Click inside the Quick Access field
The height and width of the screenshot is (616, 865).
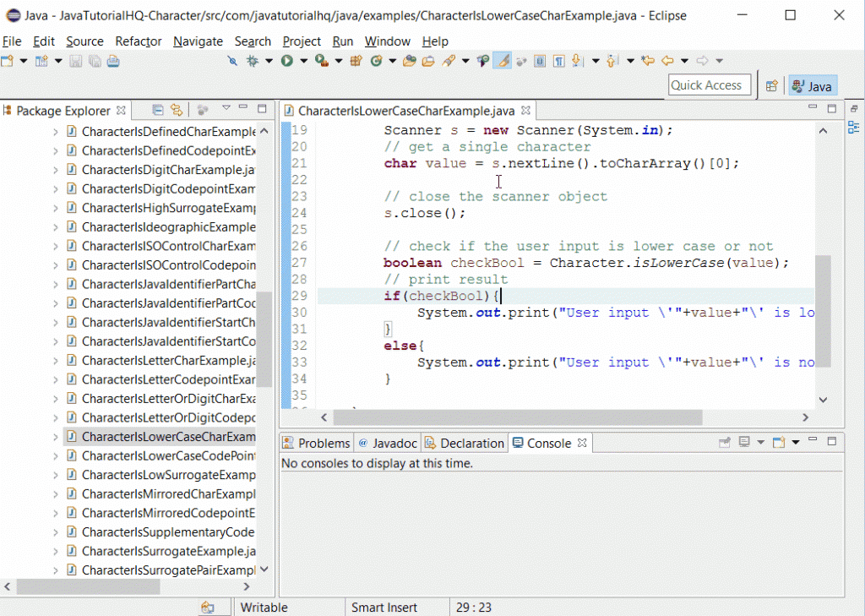point(710,85)
